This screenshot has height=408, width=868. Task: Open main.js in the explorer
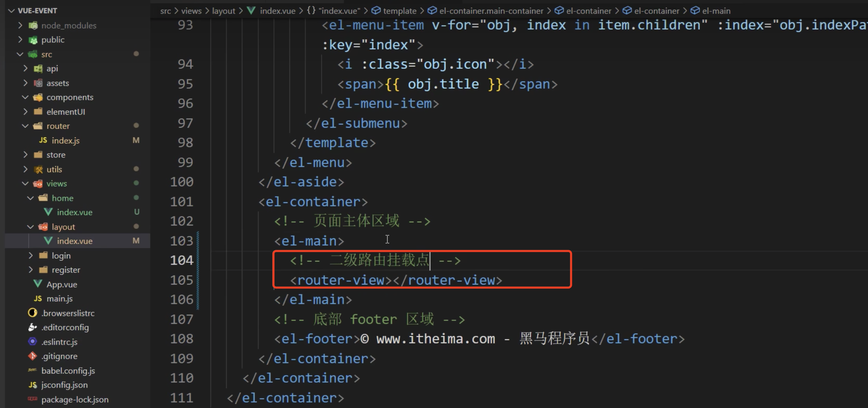click(60, 299)
